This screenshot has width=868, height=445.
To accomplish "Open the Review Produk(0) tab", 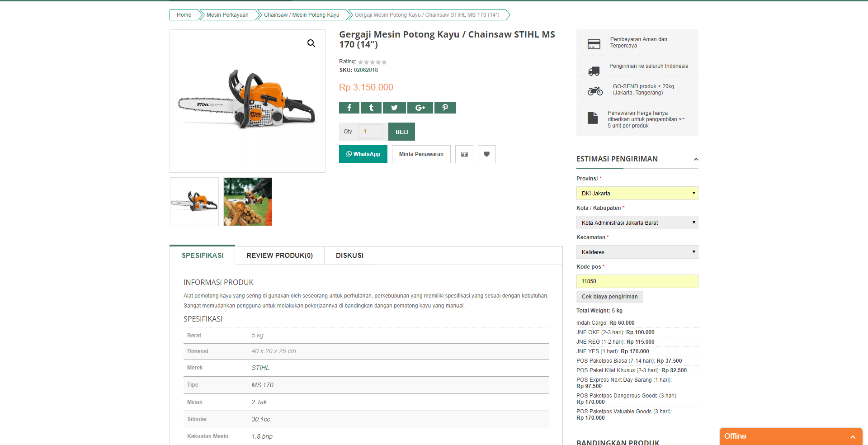I will click(x=279, y=256).
